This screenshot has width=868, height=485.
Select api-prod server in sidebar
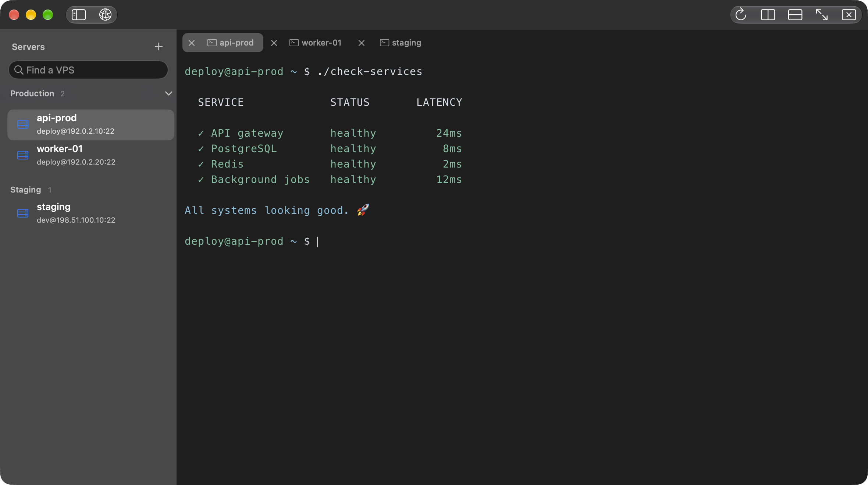(91, 125)
